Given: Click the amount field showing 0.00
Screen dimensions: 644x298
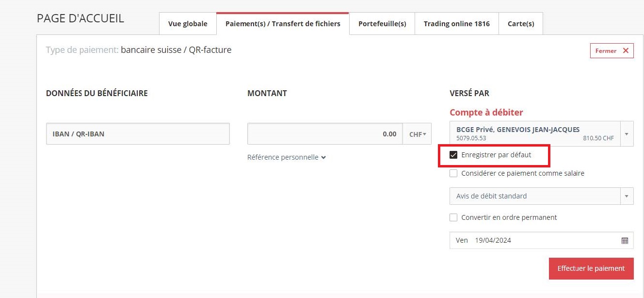Looking at the screenshot, I should point(325,134).
